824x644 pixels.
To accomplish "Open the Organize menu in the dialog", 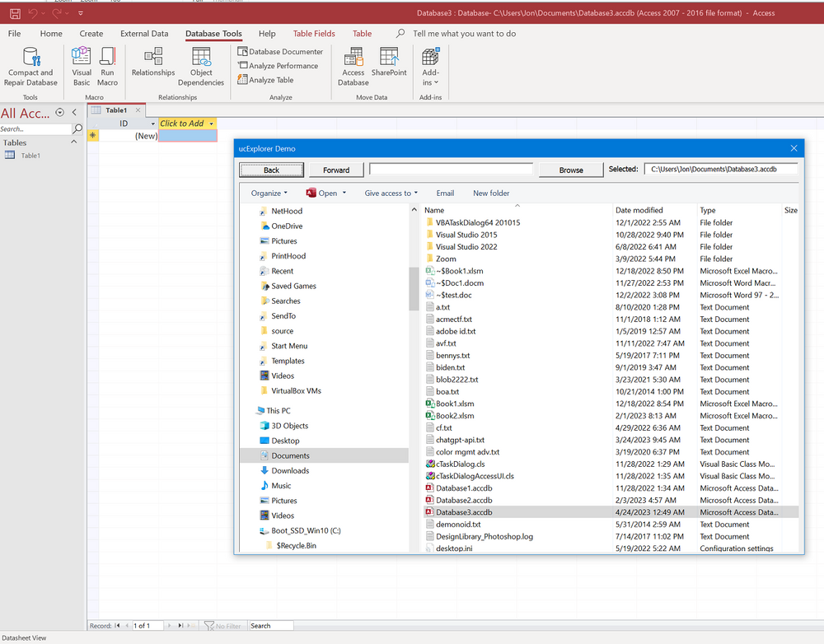I will 269,193.
